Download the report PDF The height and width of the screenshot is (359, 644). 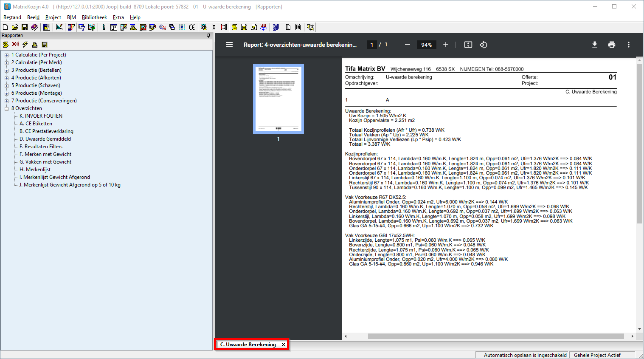[x=594, y=45]
